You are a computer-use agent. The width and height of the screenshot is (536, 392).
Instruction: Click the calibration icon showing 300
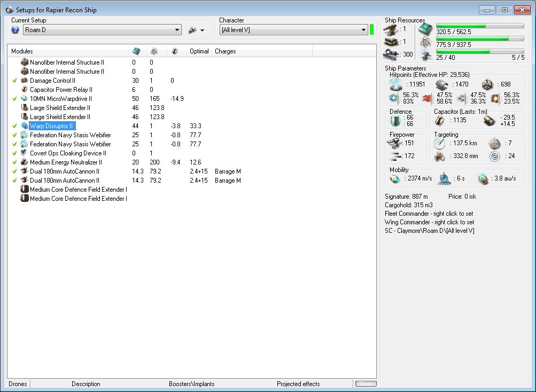coord(391,54)
